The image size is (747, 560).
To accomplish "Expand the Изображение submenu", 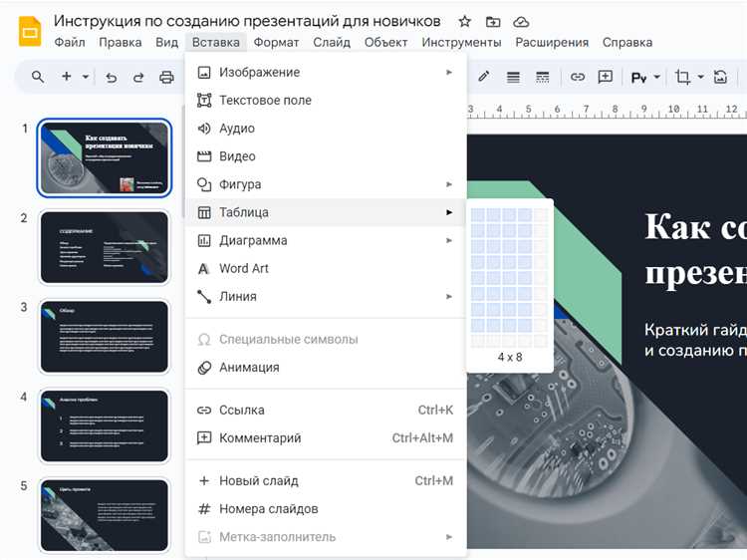I will 449,72.
